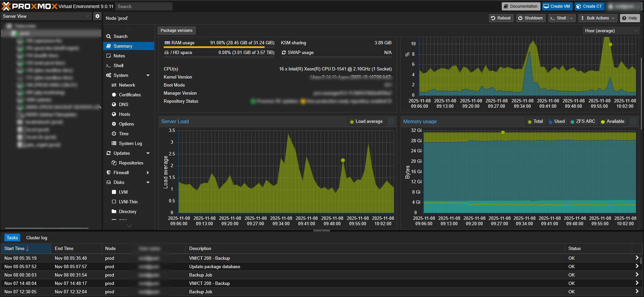Click the Hosts globe icon
This screenshot has width=644, height=297.
(114, 114)
